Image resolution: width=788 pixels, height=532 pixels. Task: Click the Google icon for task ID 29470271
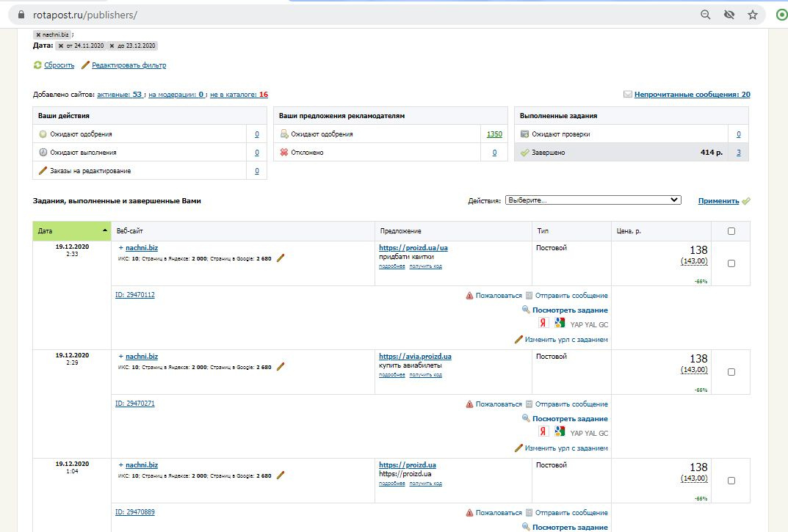560,431
